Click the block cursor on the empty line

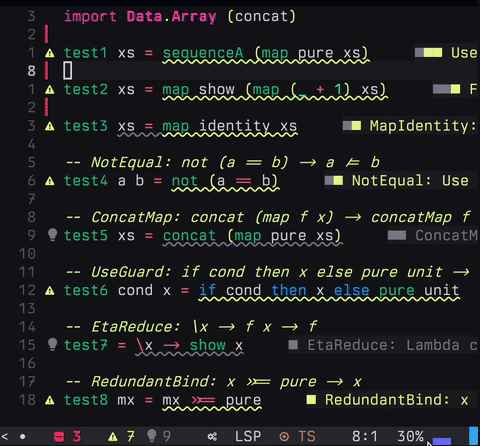[x=68, y=71]
